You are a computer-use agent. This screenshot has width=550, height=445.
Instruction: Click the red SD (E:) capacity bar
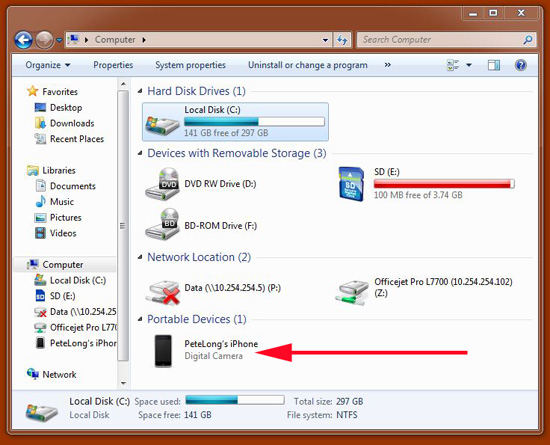tap(444, 184)
